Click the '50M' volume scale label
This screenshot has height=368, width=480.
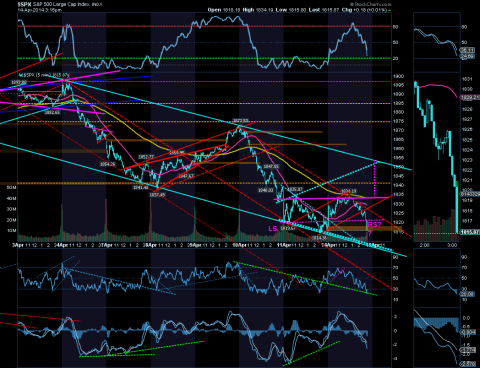click(12, 188)
